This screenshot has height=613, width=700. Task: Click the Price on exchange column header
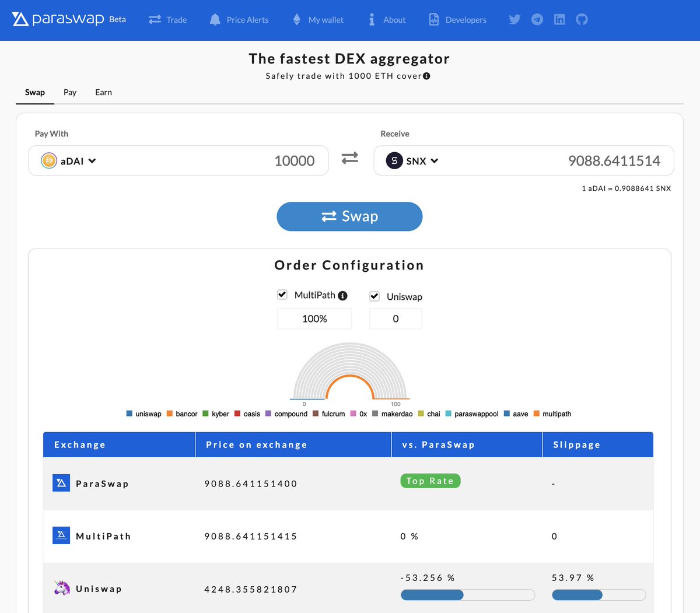pyautogui.click(x=293, y=444)
